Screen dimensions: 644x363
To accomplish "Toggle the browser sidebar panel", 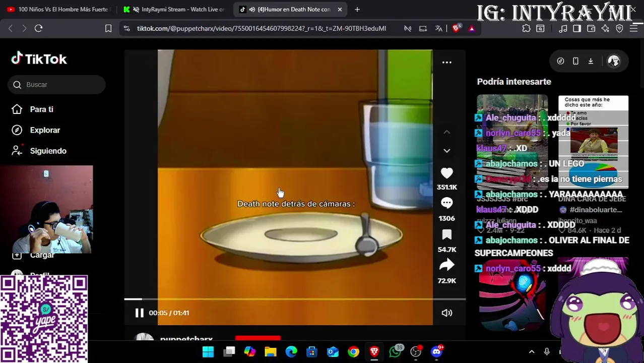I will [x=577, y=28].
